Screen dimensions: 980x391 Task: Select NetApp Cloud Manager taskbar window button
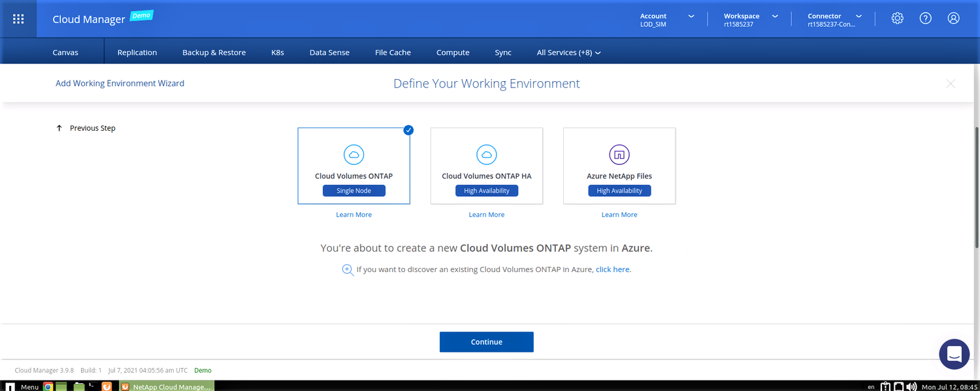point(167,386)
